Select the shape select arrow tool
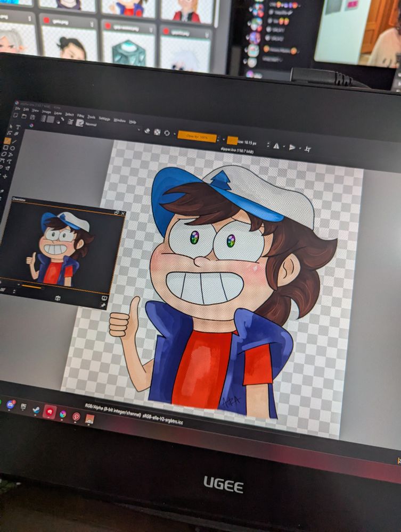This screenshot has width=401, height=532. (11, 126)
